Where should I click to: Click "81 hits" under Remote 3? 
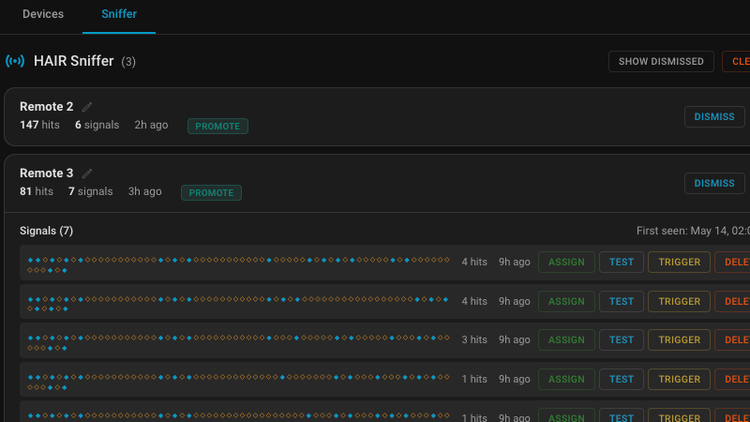[x=36, y=191]
